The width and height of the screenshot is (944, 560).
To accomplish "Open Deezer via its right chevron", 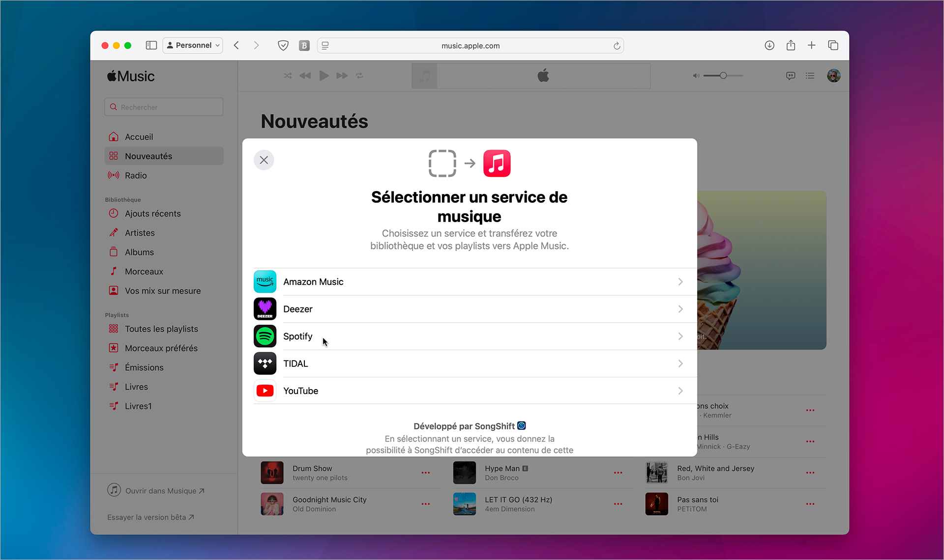I will coord(680,309).
